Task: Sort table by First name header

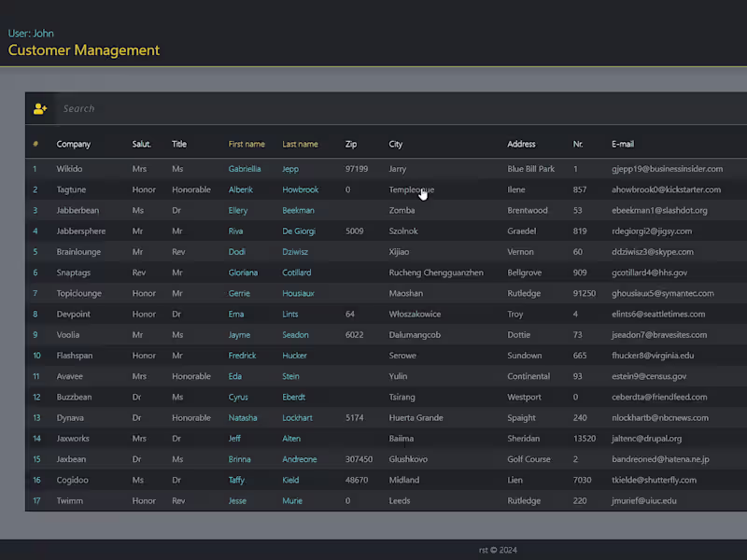Action: (247, 145)
